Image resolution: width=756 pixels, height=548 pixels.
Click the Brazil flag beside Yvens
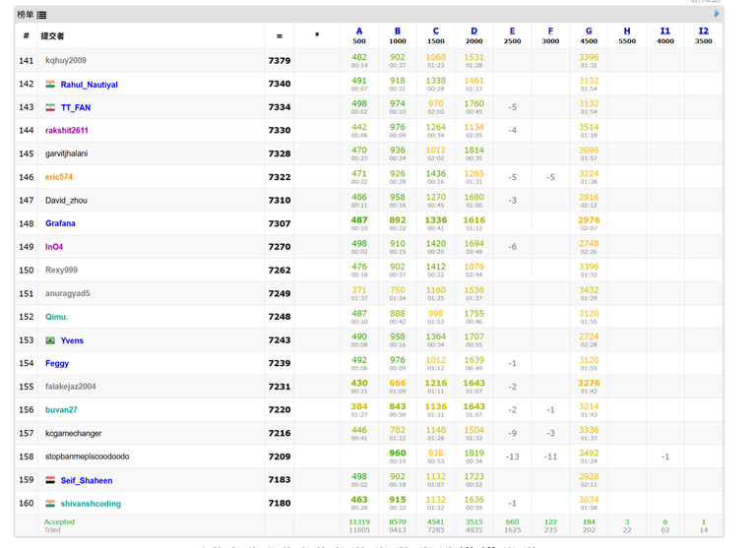click(x=50, y=341)
